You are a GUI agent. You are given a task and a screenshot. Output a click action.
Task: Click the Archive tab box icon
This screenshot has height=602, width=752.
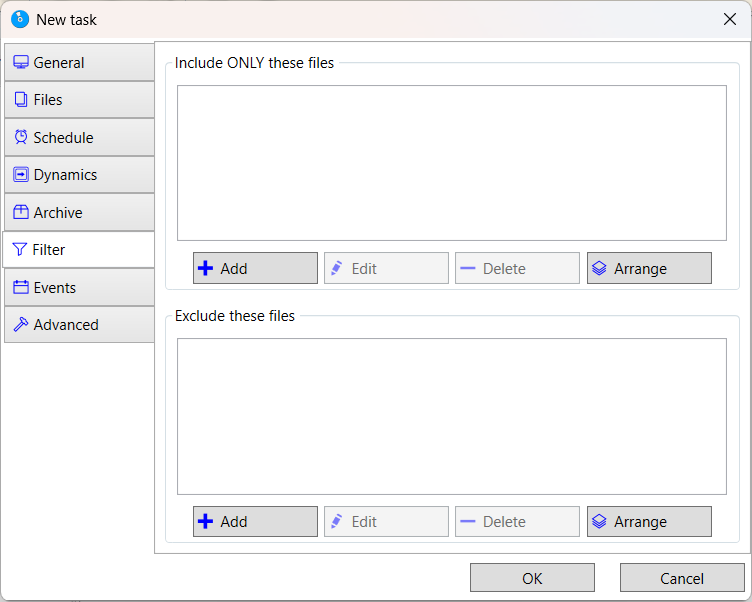tap(21, 212)
